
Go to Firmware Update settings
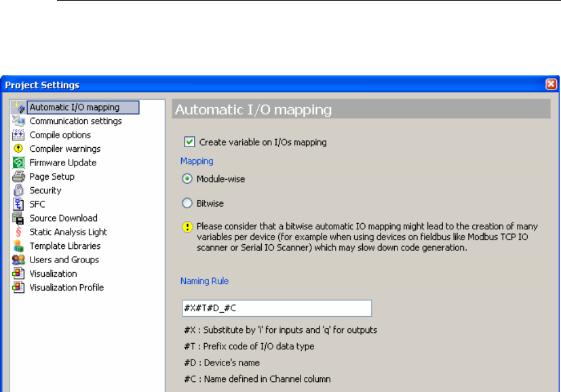tap(63, 163)
